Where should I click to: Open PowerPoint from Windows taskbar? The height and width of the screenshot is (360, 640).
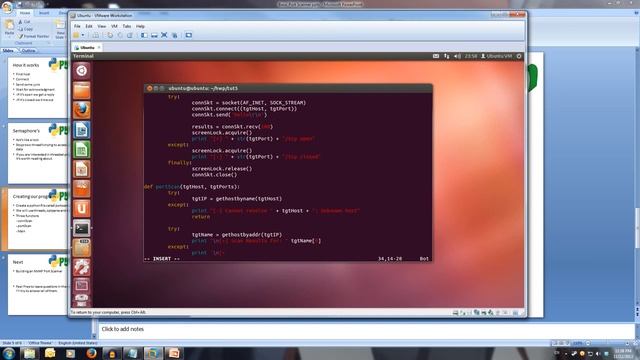(x=174, y=353)
